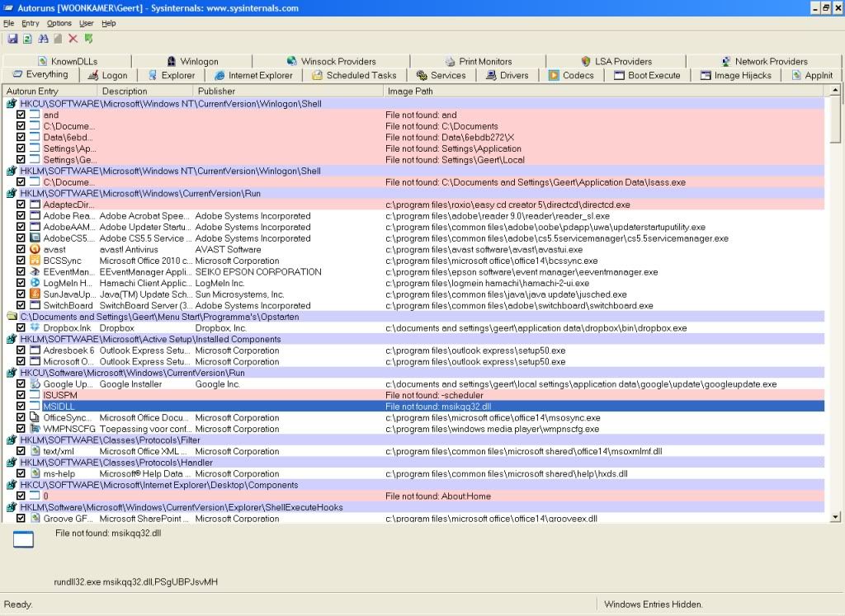This screenshot has height=616, width=845.
Task: Disable the avast autorun checkbox
Action: [21, 249]
